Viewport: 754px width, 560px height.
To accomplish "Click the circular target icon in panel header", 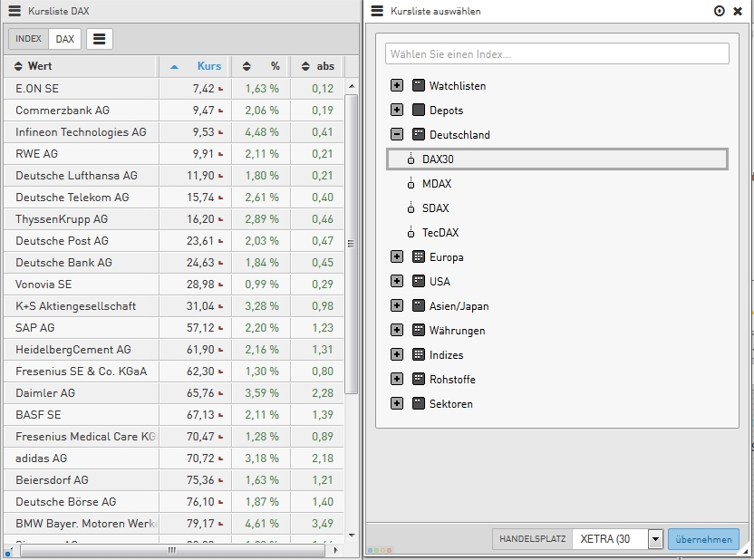I will [720, 11].
